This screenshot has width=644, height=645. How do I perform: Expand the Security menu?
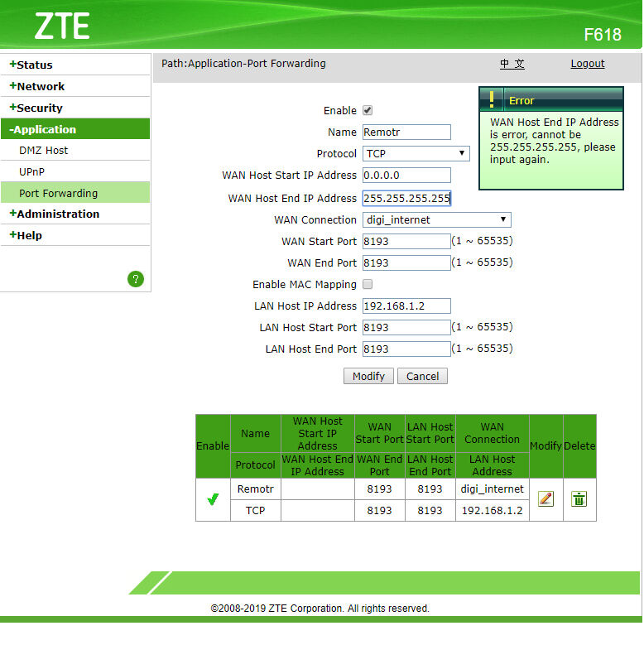[x=75, y=108]
